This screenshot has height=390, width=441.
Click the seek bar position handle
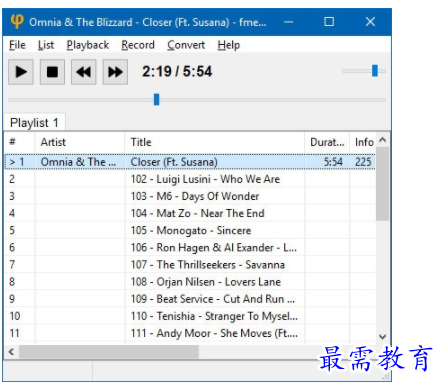(156, 99)
